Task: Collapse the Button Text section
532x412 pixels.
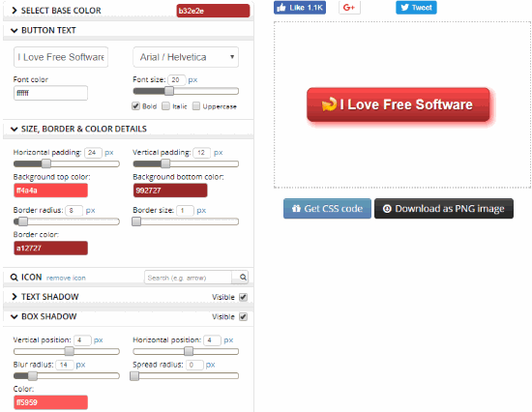Action: click(x=14, y=31)
